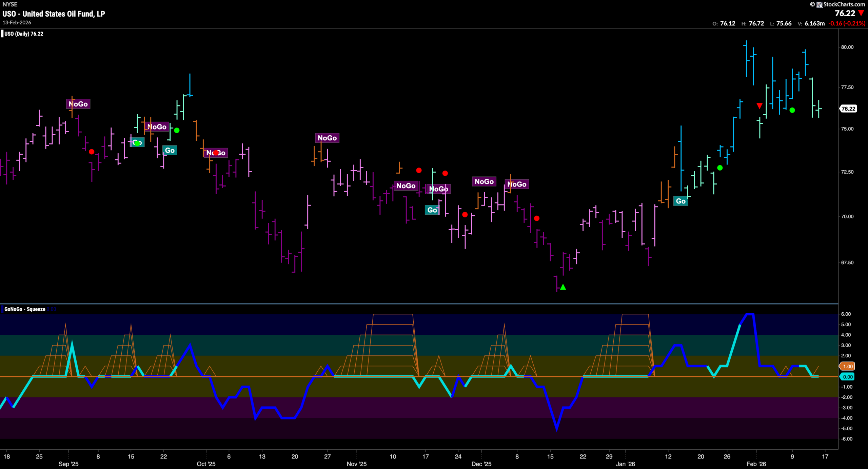
Task: Click the red dot in mid-December 2025
Action: [536, 218]
